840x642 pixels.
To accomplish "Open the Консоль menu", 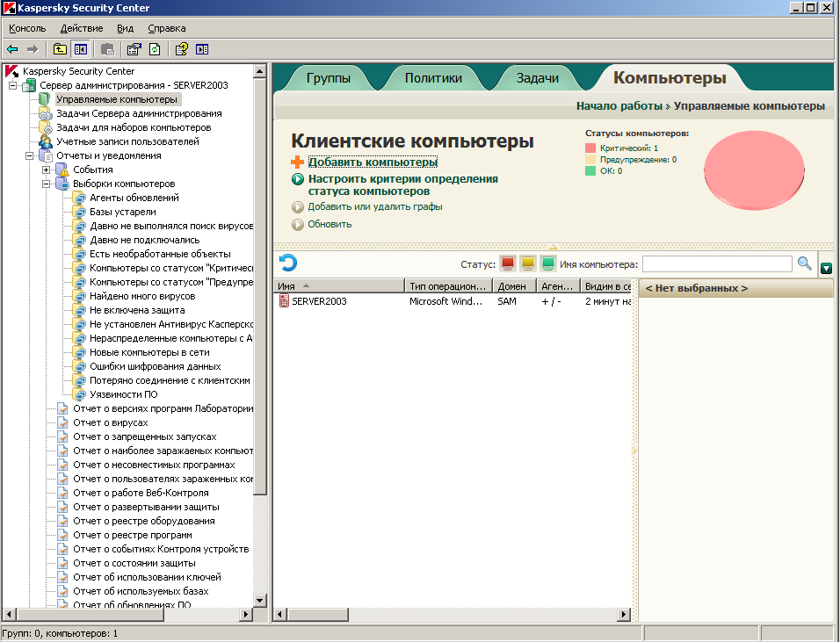I will point(27,28).
